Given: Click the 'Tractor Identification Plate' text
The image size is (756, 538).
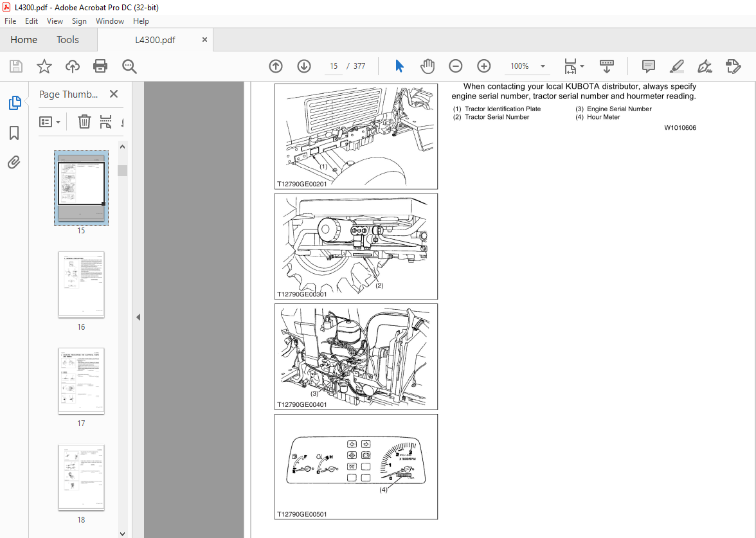Looking at the screenshot, I should (503, 109).
